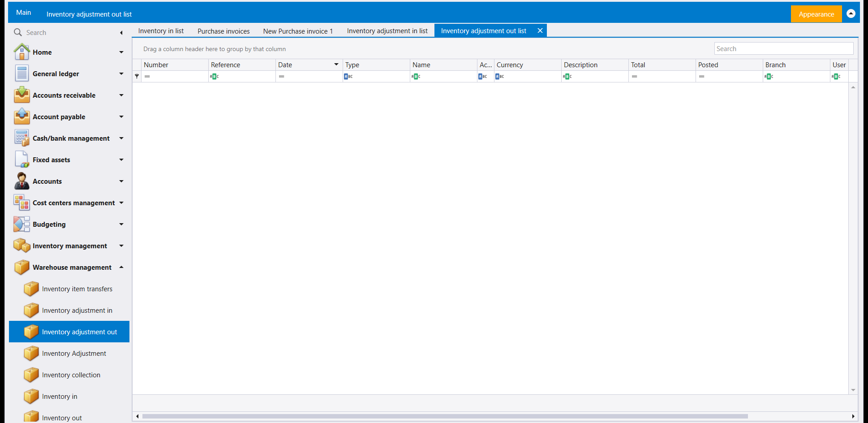Click the horizontal scrollbar thumb
This screenshot has height=423, width=868.
coord(445,416)
